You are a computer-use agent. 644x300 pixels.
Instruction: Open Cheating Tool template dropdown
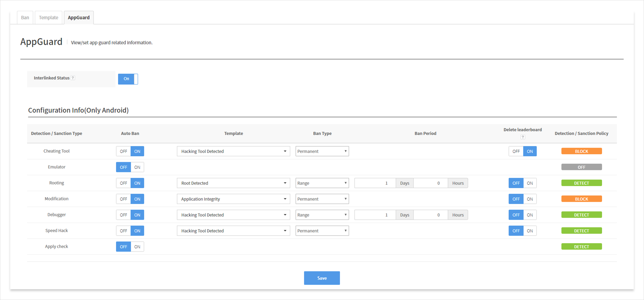click(233, 151)
